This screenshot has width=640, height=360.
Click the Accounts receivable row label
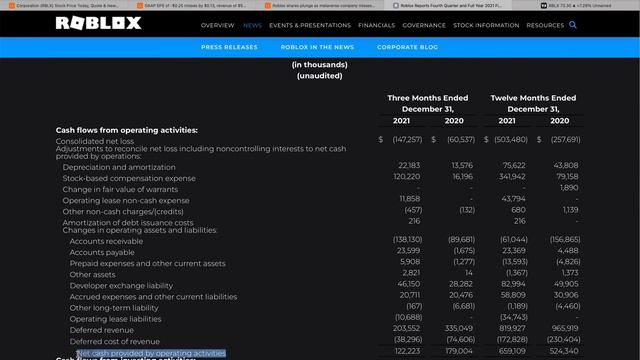pos(106,241)
